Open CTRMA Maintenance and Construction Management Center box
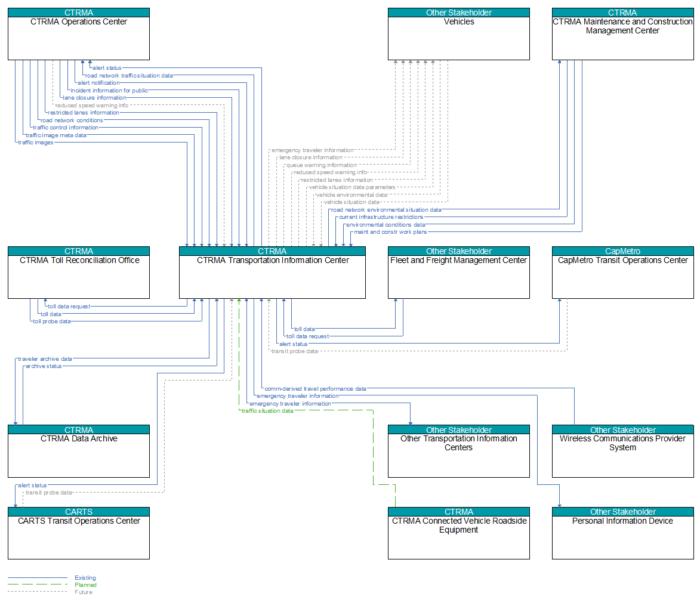Screen dimensions: 700x603 click(x=623, y=34)
